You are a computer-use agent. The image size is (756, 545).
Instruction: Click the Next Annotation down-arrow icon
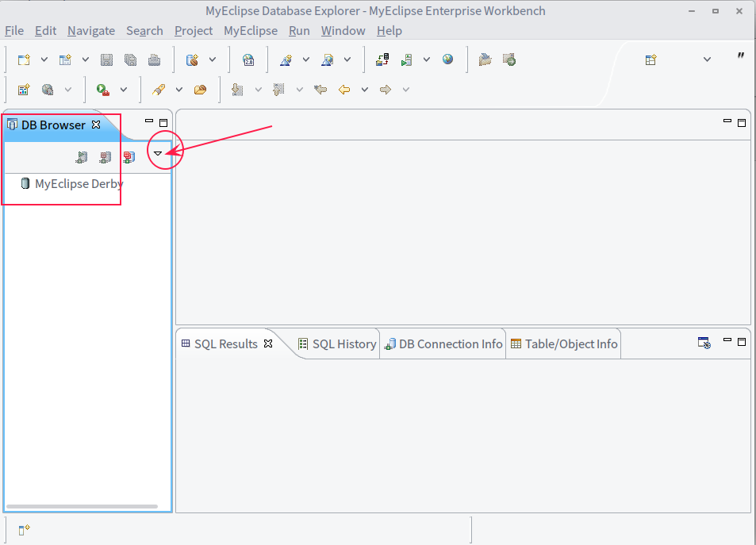click(237, 90)
